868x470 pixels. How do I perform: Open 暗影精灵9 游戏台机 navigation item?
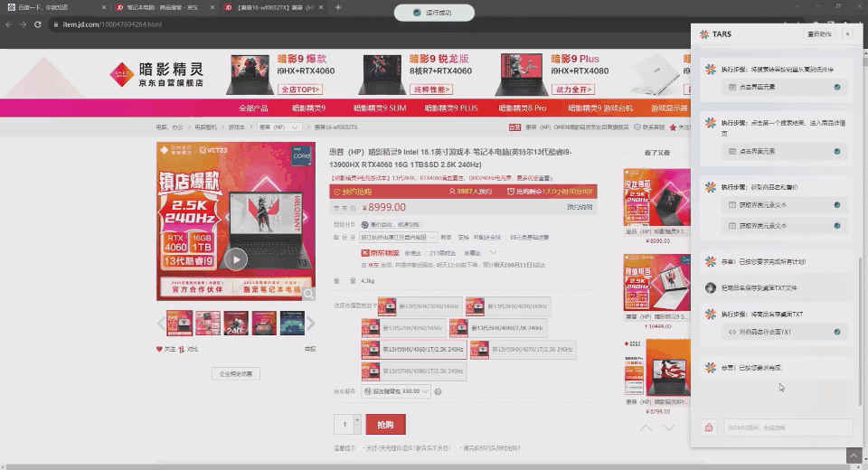[x=600, y=108]
